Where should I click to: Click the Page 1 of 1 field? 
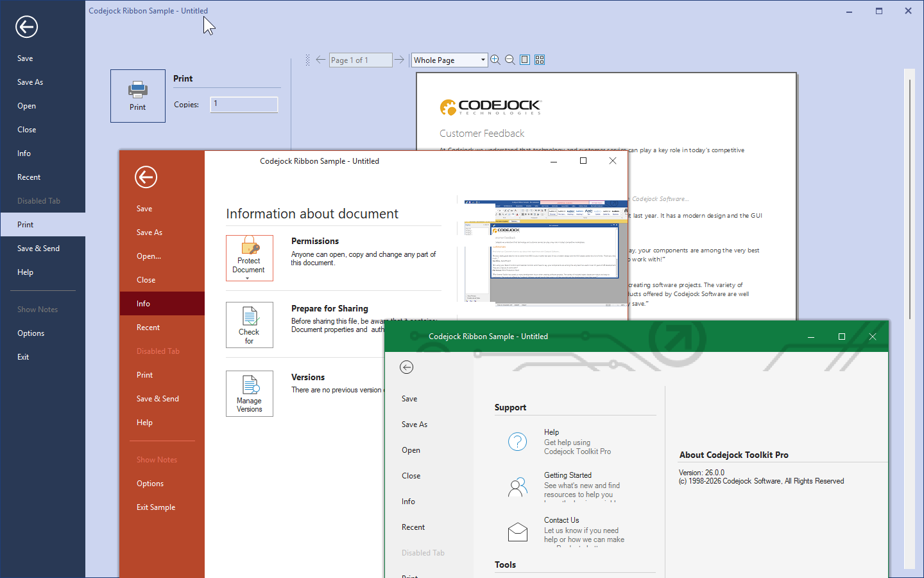361,60
